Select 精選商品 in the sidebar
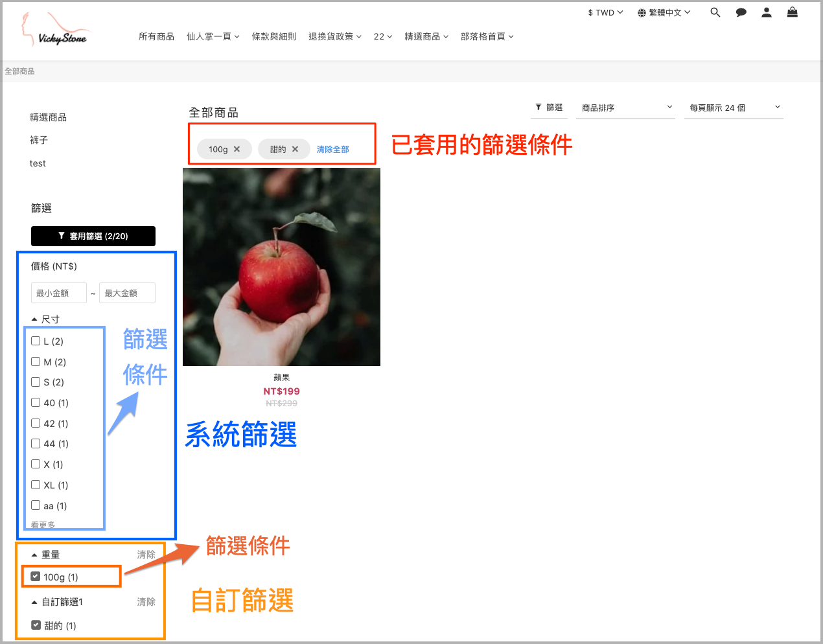This screenshot has height=644, width=823. (x=48, y=117)
